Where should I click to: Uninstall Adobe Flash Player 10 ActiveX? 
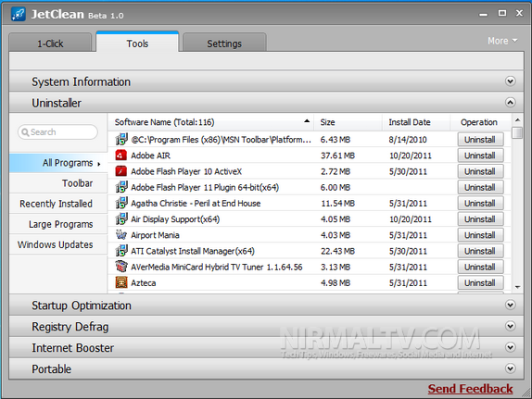tap(480, 171)
